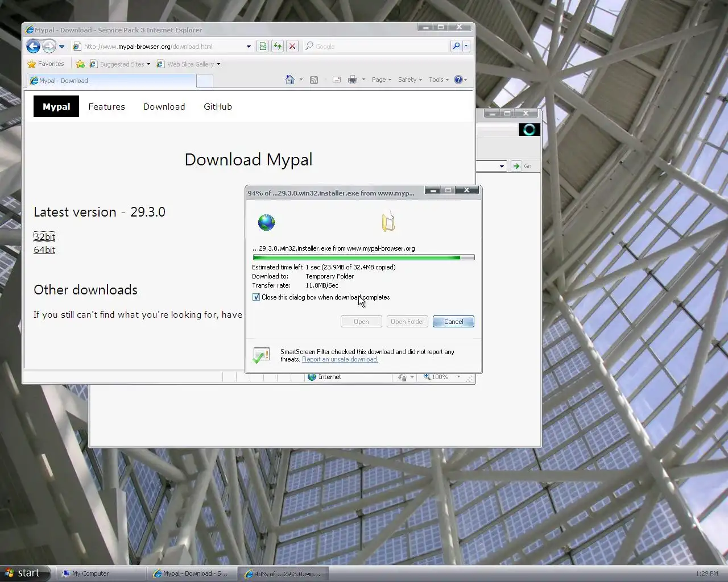Open the Features nav link
This screenshot has width=728, height=582.
(x=106, y=107)
